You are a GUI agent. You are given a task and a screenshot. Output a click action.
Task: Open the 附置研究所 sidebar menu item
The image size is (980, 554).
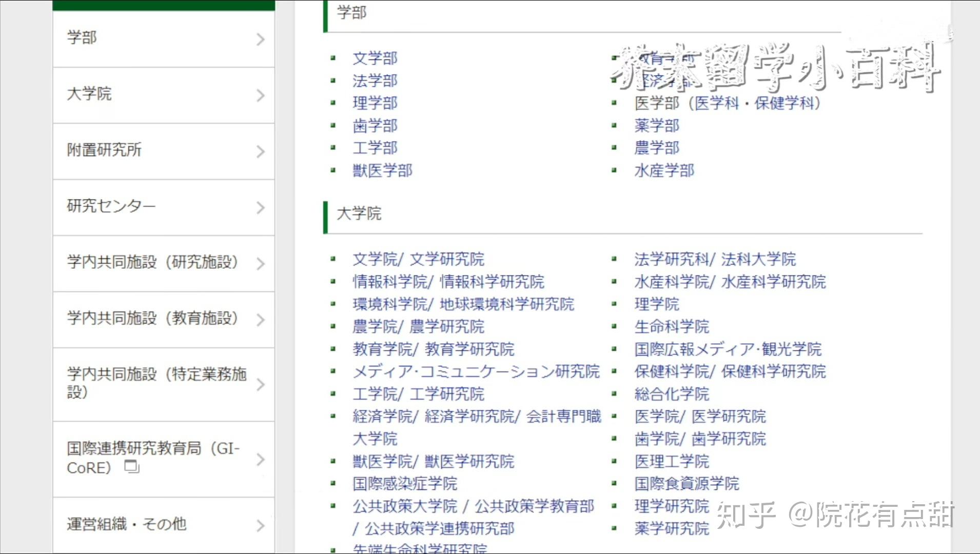[x=164, y=151]
